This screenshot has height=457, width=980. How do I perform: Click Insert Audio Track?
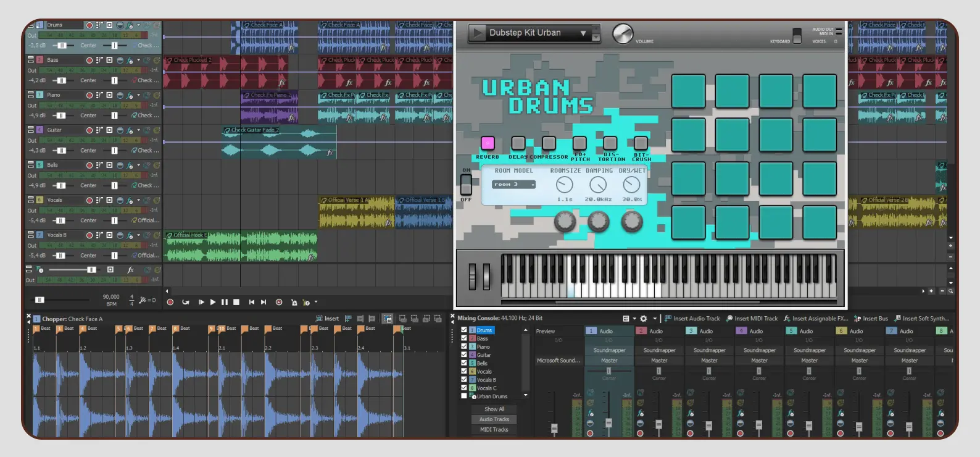coord(692,319)
